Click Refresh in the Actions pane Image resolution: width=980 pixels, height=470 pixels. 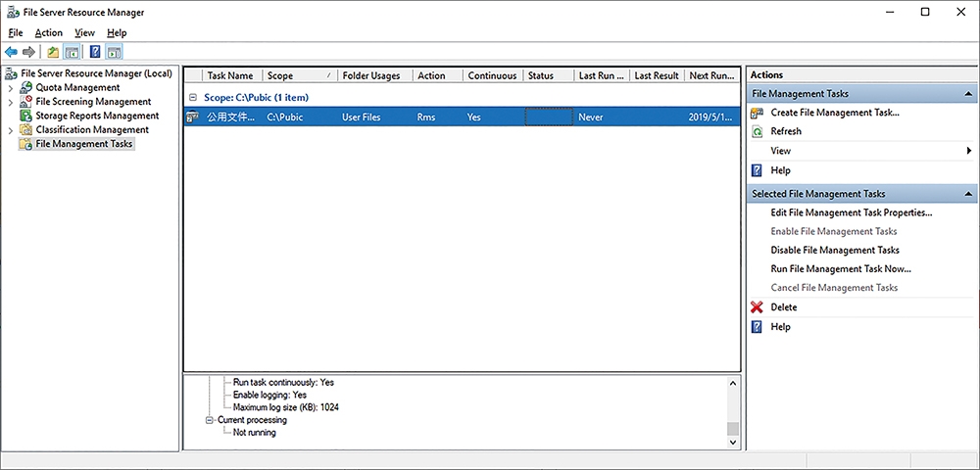[786, 132]
